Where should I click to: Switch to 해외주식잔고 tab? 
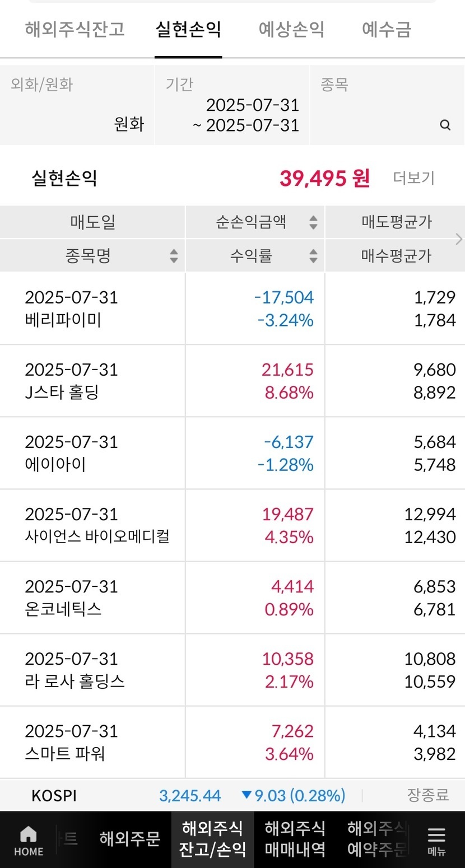click(75, 29)
